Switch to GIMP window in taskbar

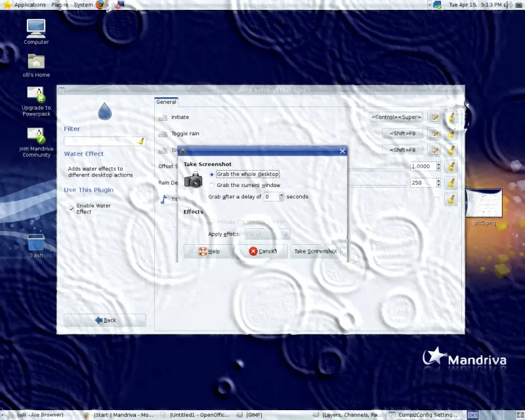[x=249, y=415]
